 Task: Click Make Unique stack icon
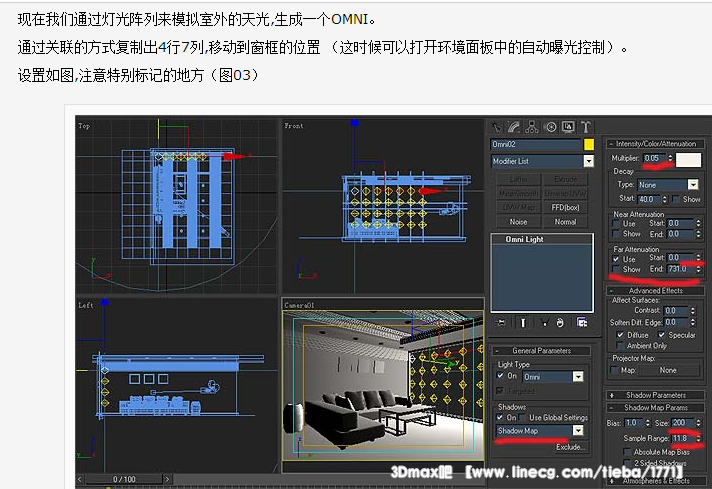[544, 323]
